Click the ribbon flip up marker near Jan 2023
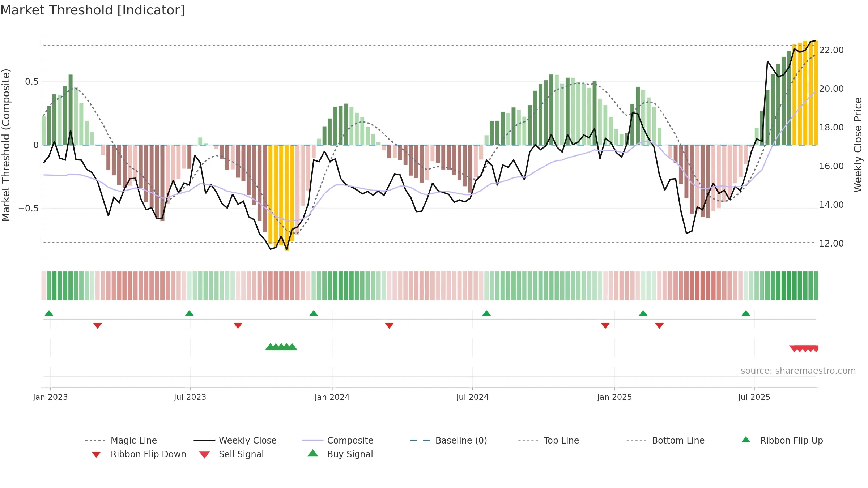This screenshot has height=488, width=868. [x=49, y=313]
